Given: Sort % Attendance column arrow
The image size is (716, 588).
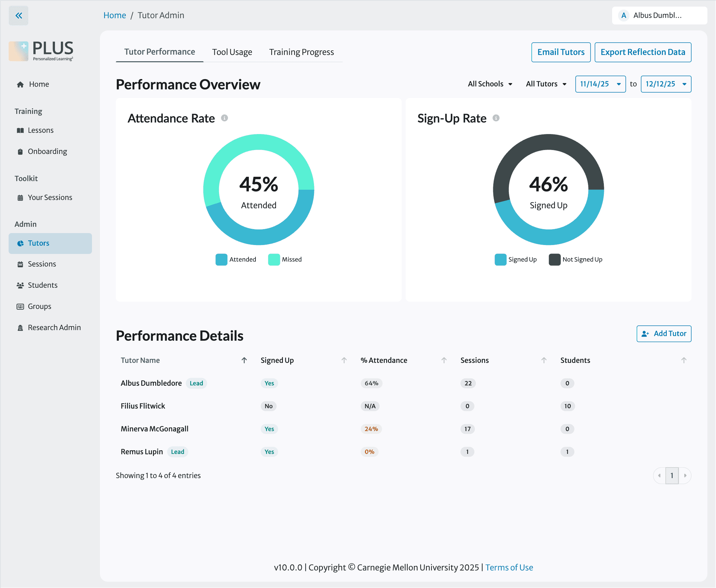Looking at the screenshot, I should point(444,360).
